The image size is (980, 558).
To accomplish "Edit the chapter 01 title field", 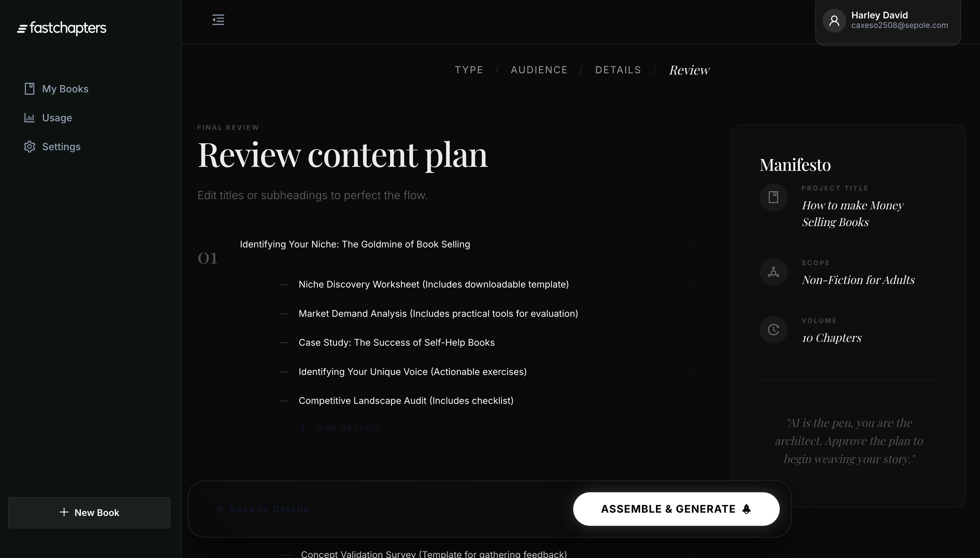I will pyautogui.click(x=355, y=244).
